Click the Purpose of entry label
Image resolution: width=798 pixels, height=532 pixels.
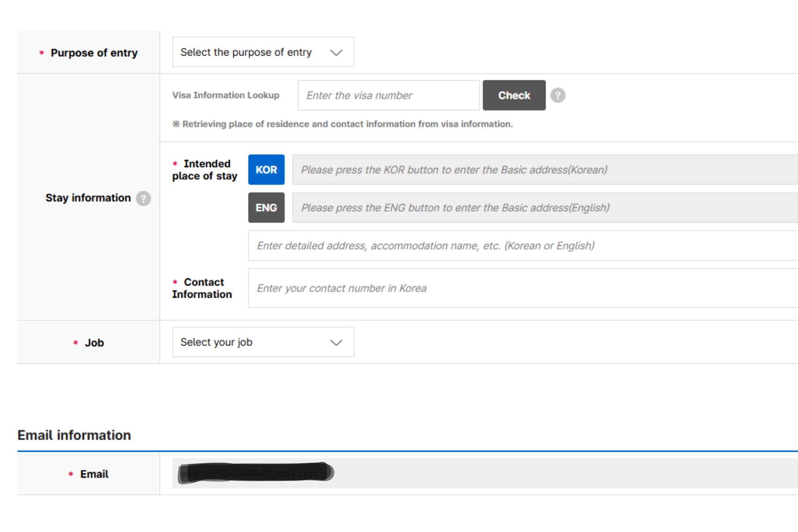(94, 53)
